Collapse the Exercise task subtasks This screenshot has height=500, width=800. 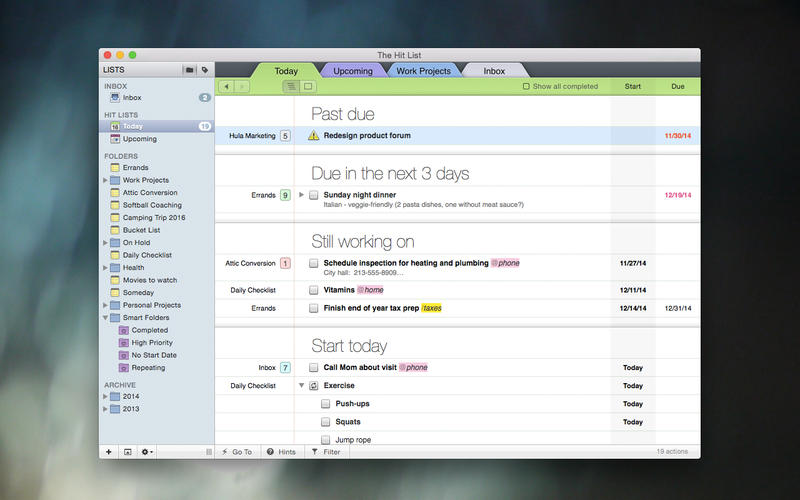pos(302,385)
